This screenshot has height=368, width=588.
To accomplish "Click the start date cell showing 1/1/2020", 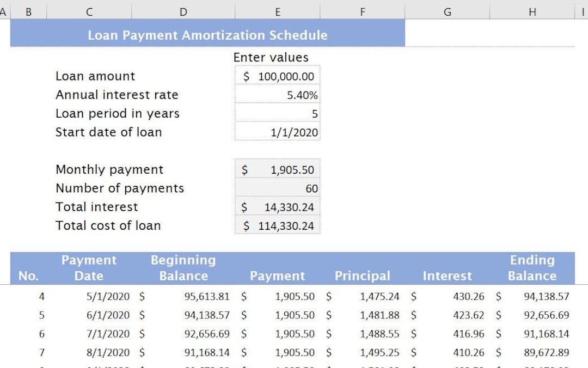I will 277,132.
